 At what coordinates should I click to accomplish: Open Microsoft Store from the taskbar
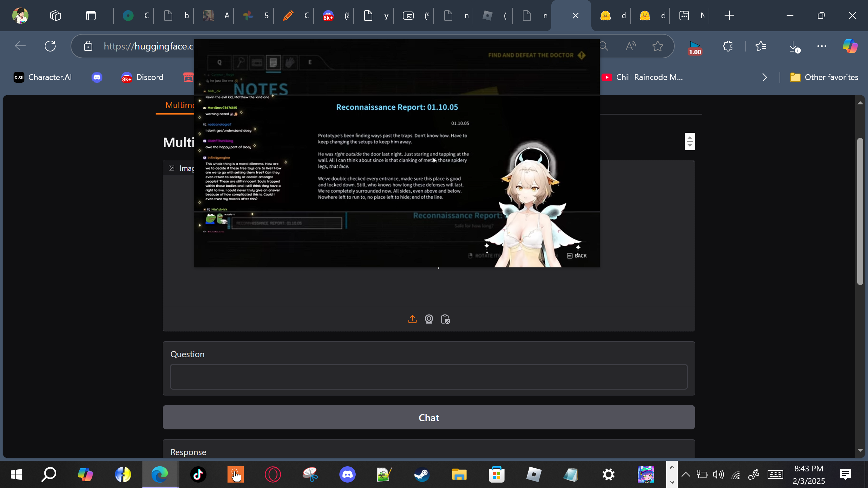tap(497, 474)
